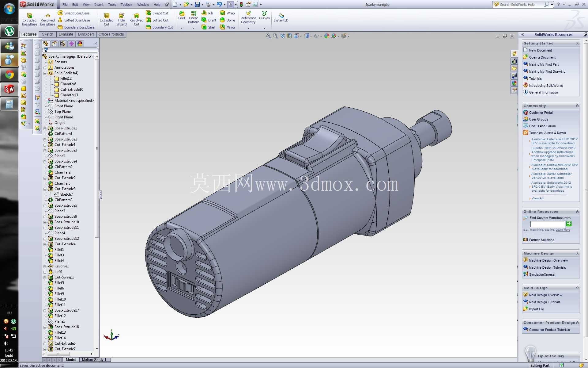Select the Lofted Boss/Base tool
588x368 pixels.
pos(74,20)
